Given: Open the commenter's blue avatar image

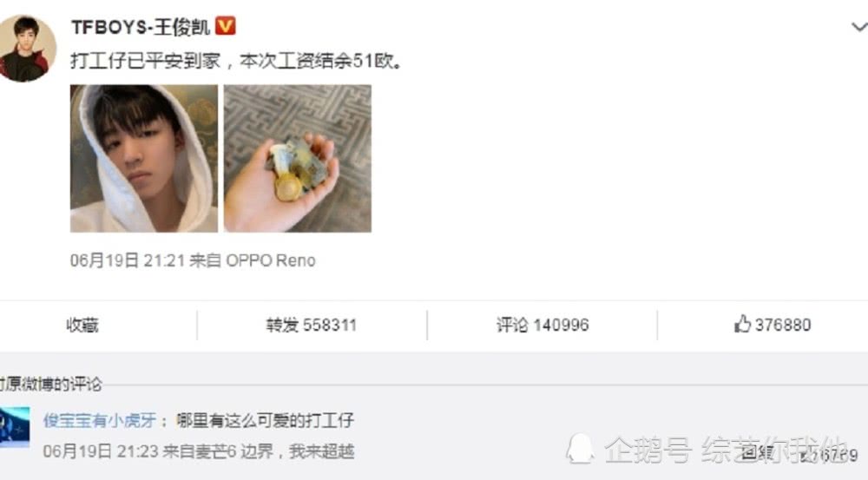Looking at the screenshot, I should tap(15, 427).
